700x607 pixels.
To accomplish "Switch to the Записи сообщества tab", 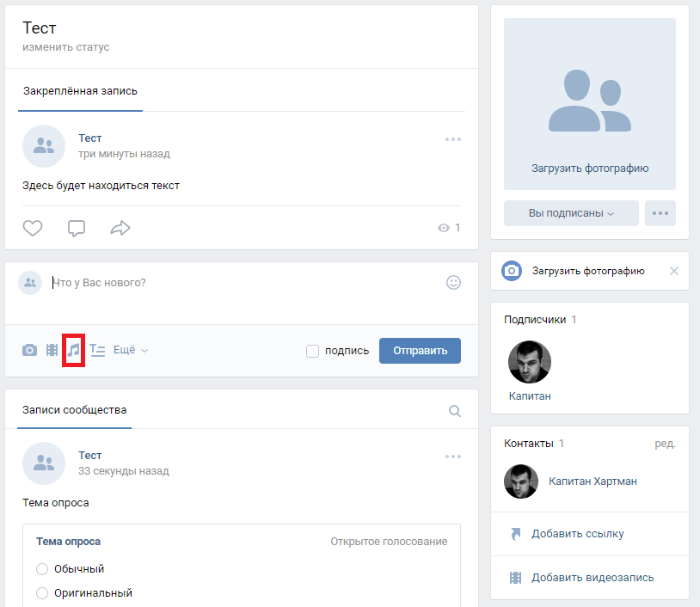I will point(75,410).
